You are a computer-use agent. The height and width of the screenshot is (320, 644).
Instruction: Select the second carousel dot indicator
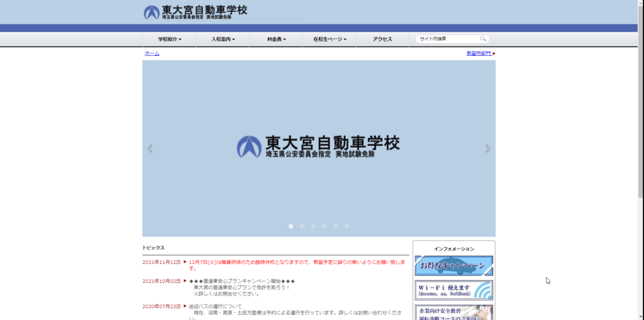coord(302,226)
